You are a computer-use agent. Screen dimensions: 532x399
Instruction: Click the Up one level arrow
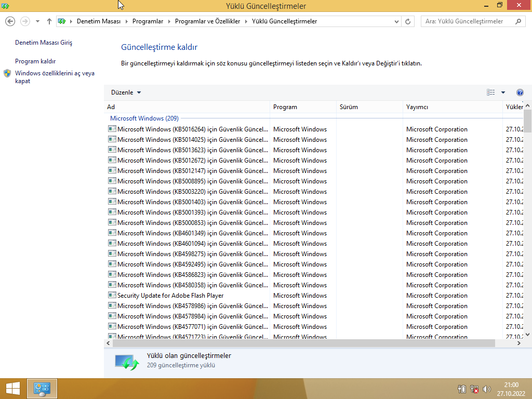click(49, 21)
